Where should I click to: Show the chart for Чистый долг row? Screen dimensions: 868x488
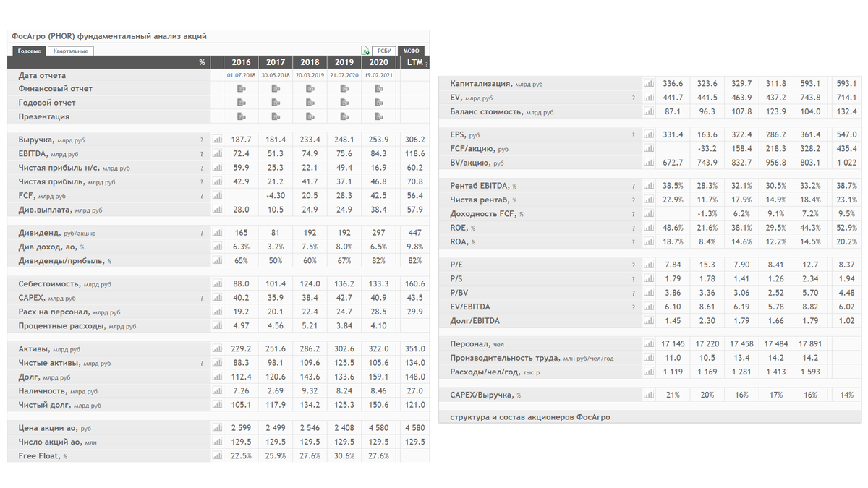point(218,405)
